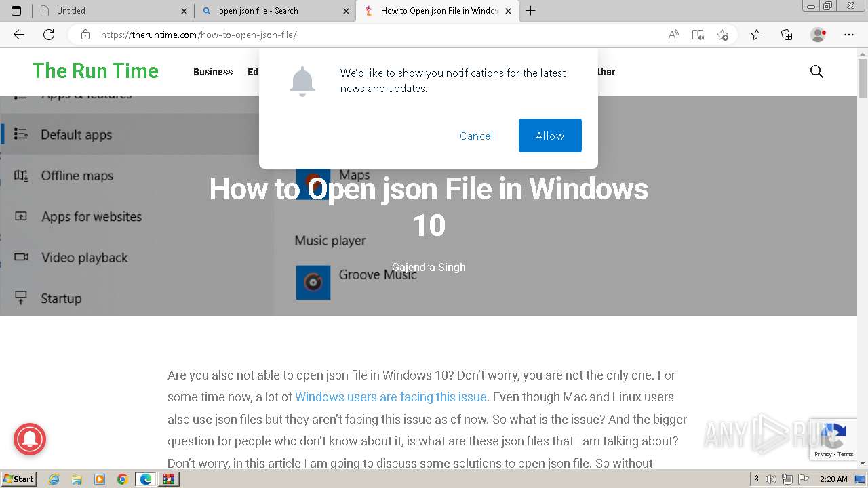Image resolution: width=868 pixels, height=488 pixels.
Task: Close the How to Open json File tab
Action: 509,11
